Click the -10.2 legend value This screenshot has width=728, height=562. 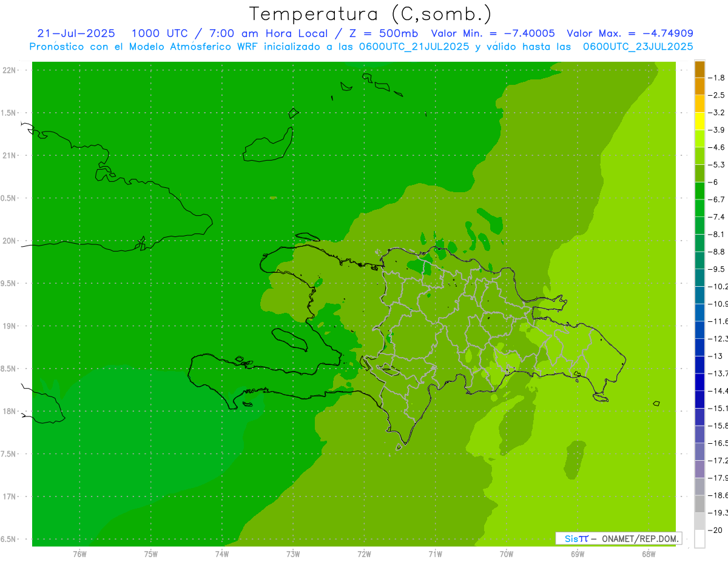point(718,286)
